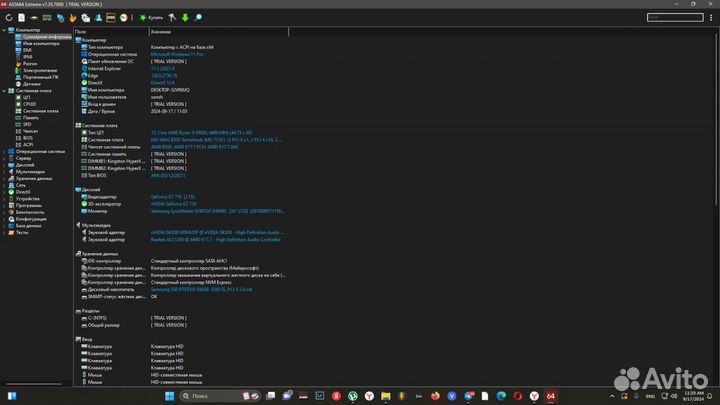Expand the Сервер tree node

4,158
